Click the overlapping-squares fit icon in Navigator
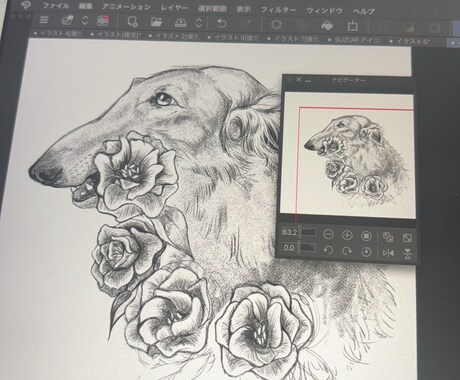The image size is (460, 380). pyautogui.click(x=388, y=237)
